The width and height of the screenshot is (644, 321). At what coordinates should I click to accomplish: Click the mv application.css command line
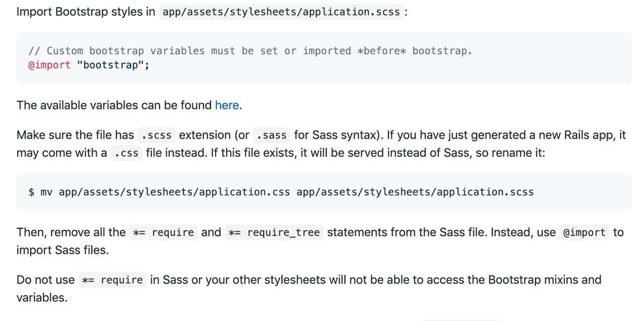point(281,192)
